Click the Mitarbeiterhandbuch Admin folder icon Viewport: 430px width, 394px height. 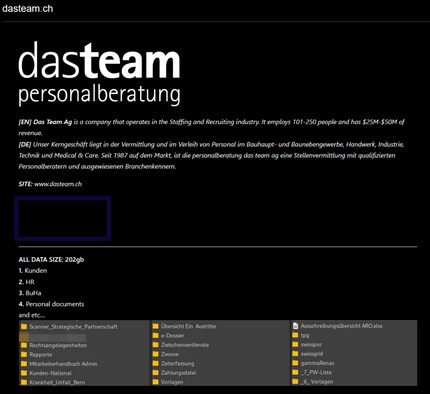coord(24,364)
